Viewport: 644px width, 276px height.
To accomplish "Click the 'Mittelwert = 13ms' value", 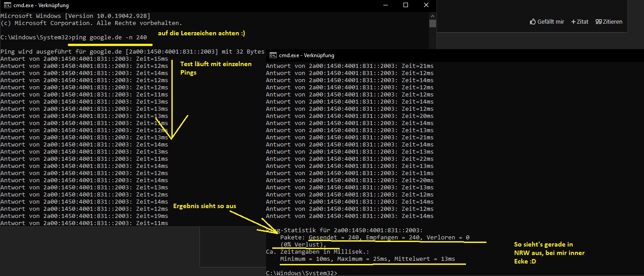I will point(424,259).
